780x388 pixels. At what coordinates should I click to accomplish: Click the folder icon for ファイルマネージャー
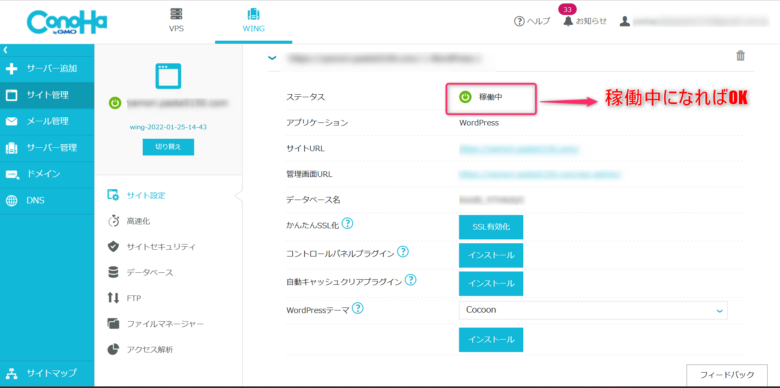pos(113,324)
